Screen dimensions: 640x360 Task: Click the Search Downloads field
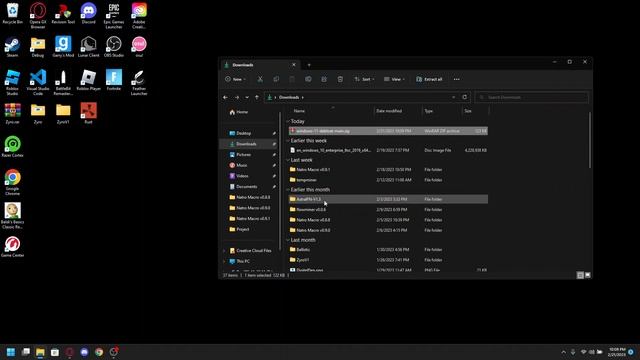[531, 97]
